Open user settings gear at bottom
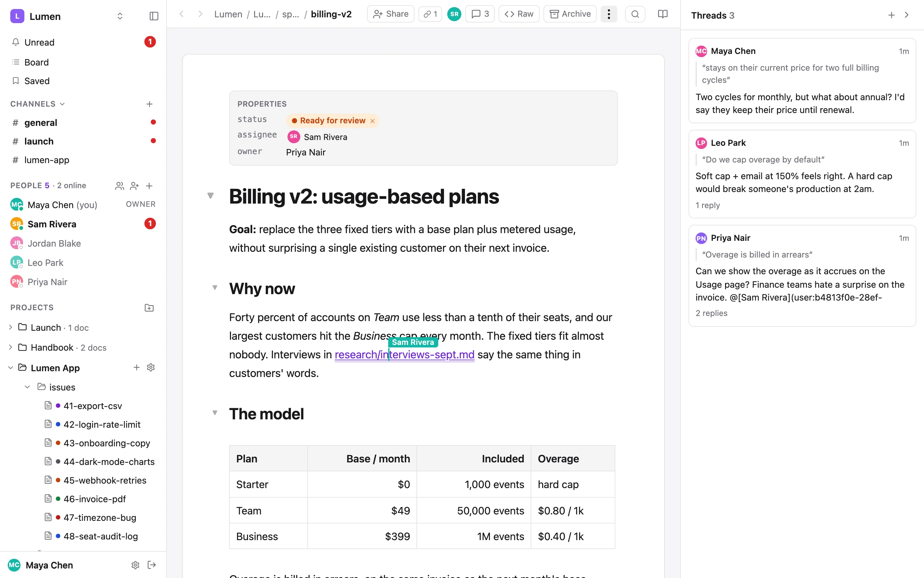Image resolution: width=924 pixels, height=578 pixels. click(135, 565)
